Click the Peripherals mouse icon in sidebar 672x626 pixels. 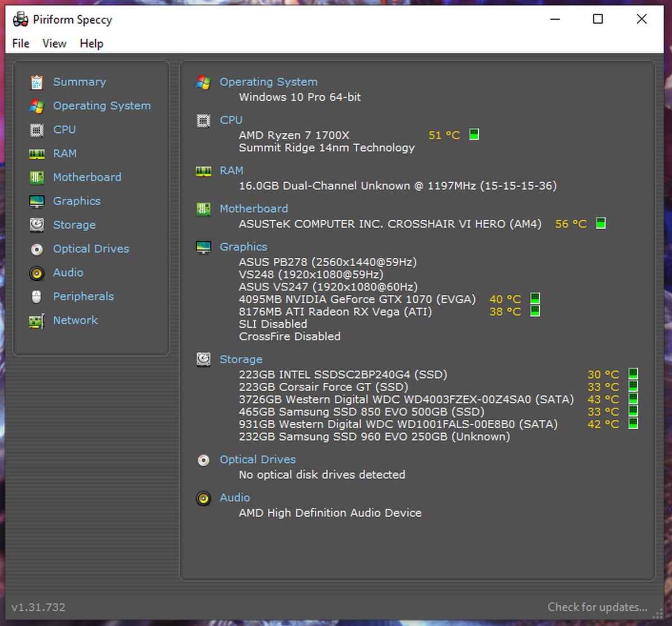coord(37,297)
